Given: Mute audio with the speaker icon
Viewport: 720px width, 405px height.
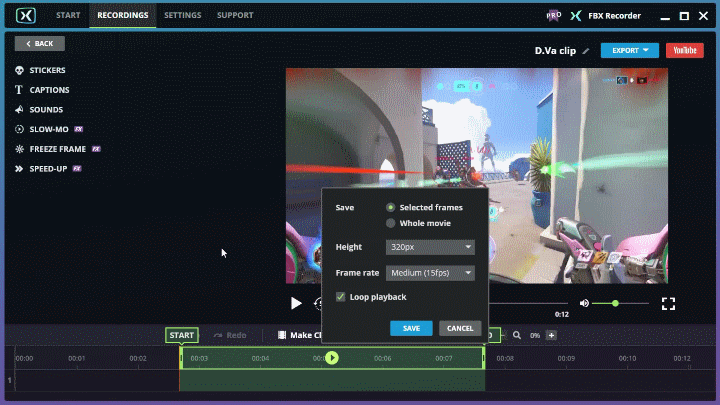Looking at the screenshot, I should 584,303.
